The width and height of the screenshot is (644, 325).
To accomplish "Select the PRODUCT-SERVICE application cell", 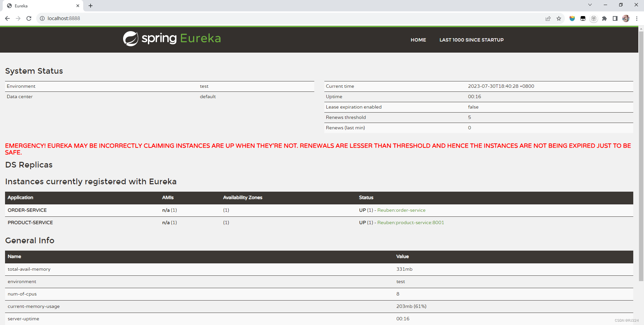I will [x=30, y=222].
